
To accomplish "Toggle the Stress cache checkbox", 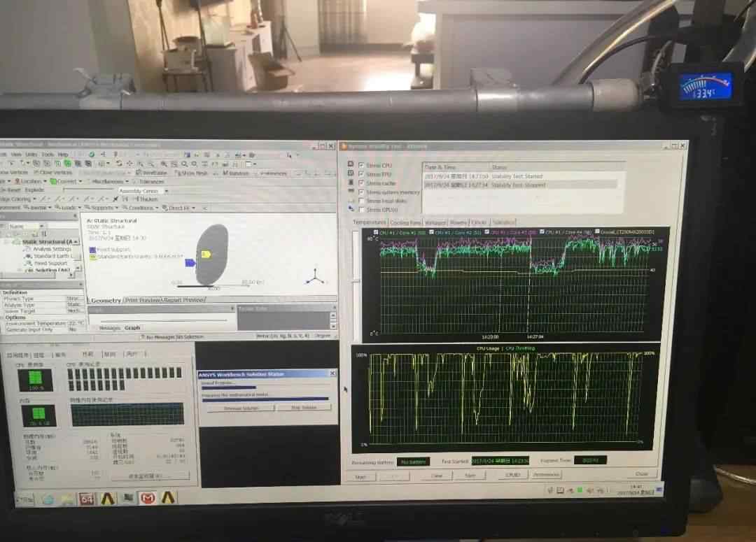I will tap(361, 183).
